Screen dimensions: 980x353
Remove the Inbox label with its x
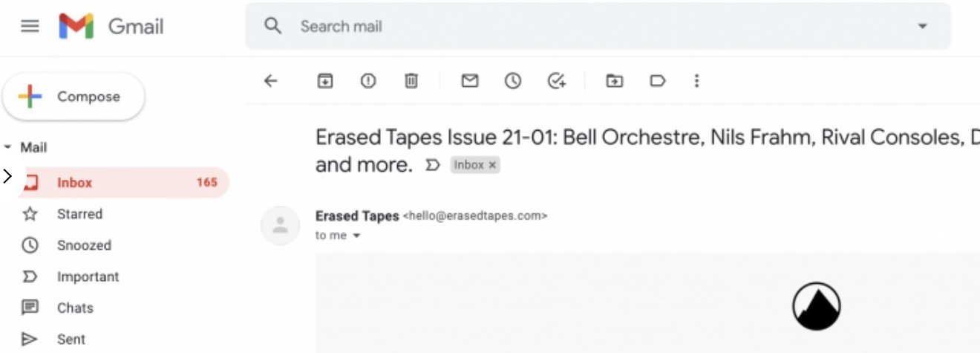492,165
